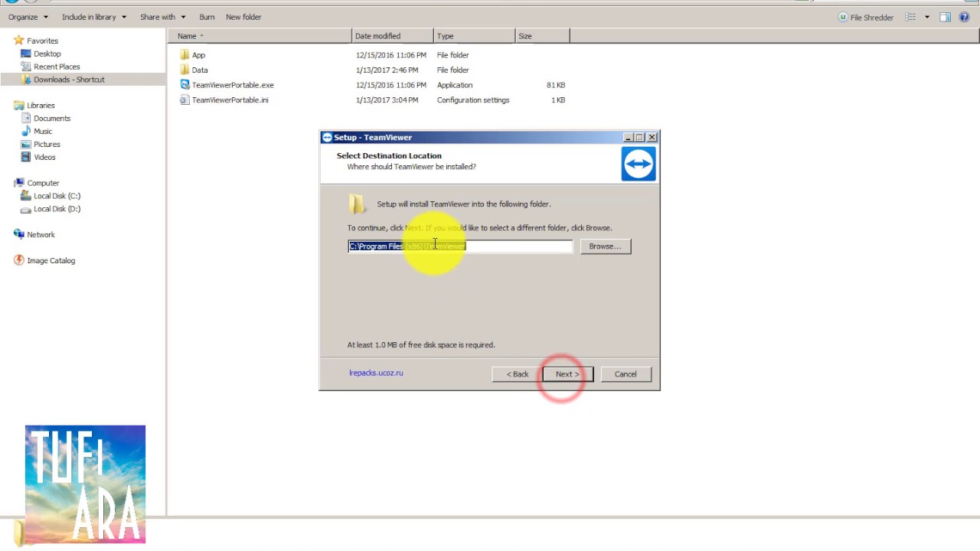Select the Data folder icon
The width and height of the screenshot is (980, 551).
(185, 70)
